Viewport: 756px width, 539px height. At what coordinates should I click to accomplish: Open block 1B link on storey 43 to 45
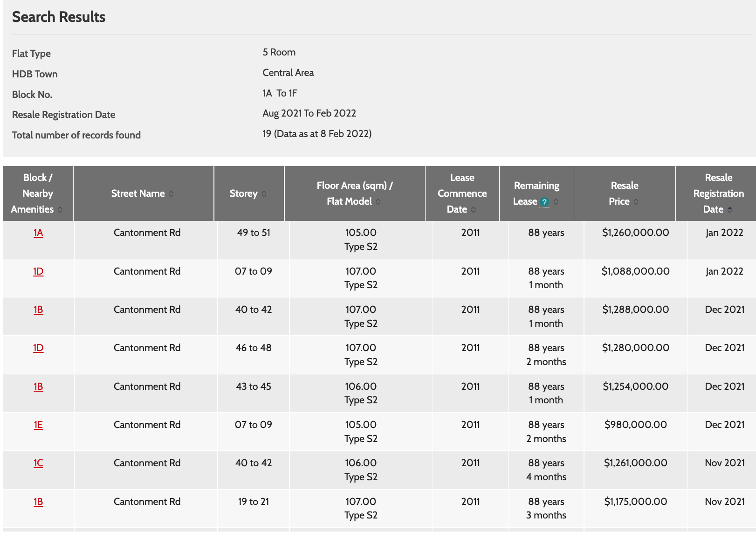click(x=38, y=387)
